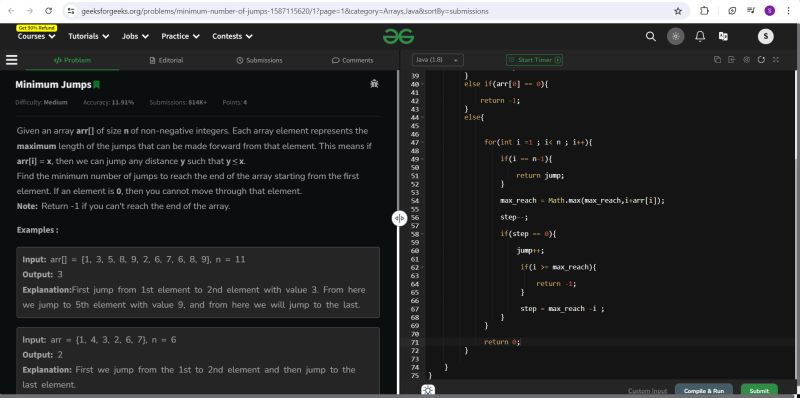Screen dimensions: 800x398
Task: Open the Java (1.8) language selector
Action: pos(437,60)
